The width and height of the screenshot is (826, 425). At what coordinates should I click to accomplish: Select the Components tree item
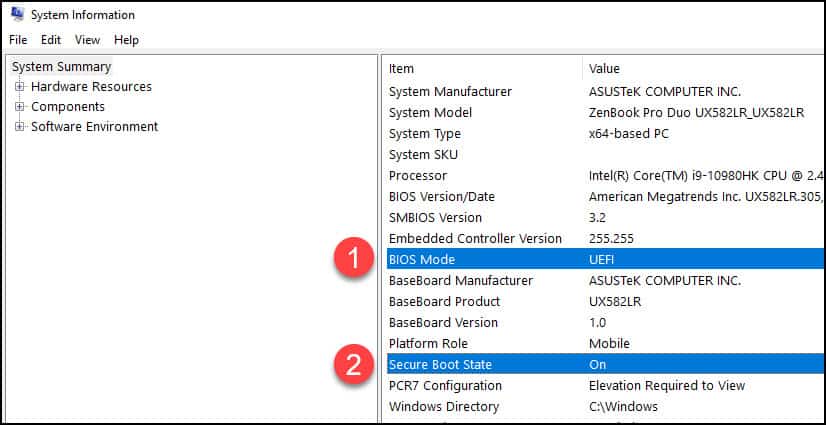(x=67, y=107)
